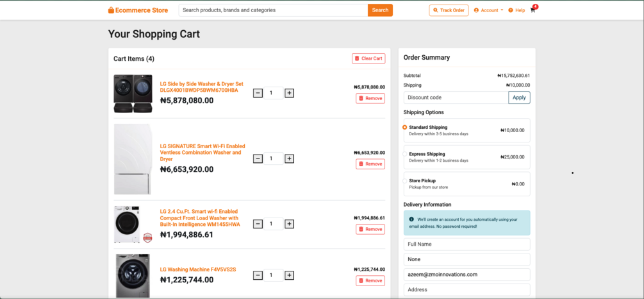The image size is (644, 299).
Task: Open the Help link in header
Action: [516, 10]
